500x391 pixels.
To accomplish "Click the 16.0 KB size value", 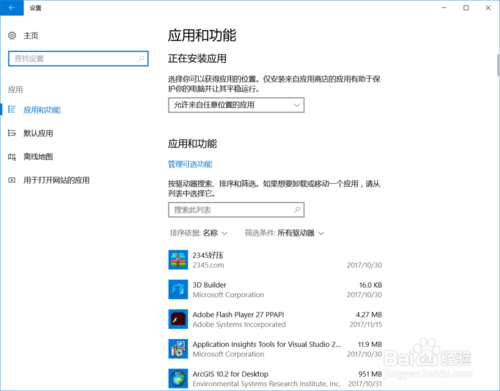I will point(370,285).
